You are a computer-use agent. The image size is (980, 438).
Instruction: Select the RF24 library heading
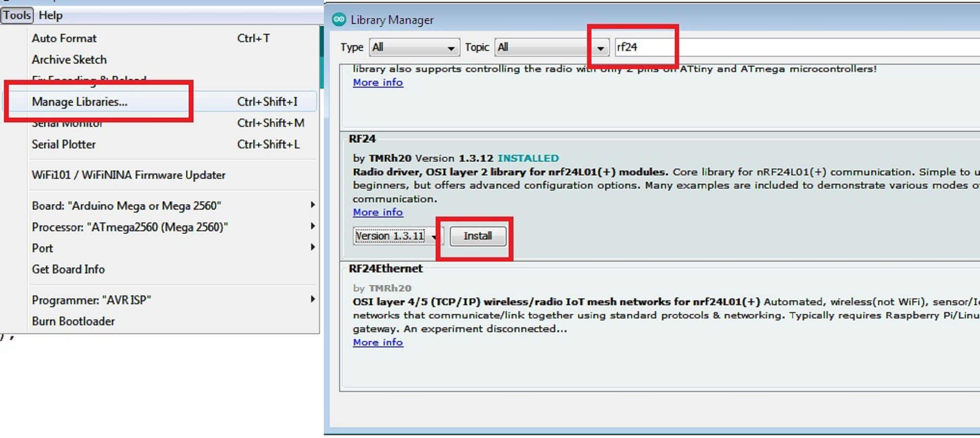[362, 139]
